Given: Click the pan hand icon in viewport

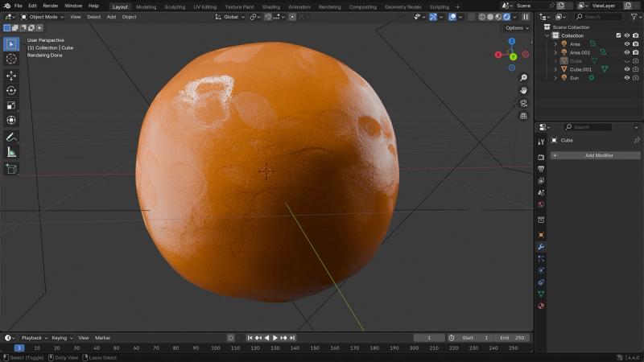Looking at the screenshot, I should pyautogui.click(x=523, y=90).
